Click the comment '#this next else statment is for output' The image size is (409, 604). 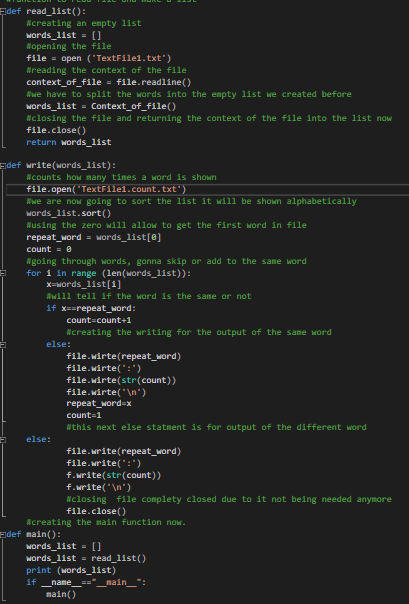tap(216, 427)
